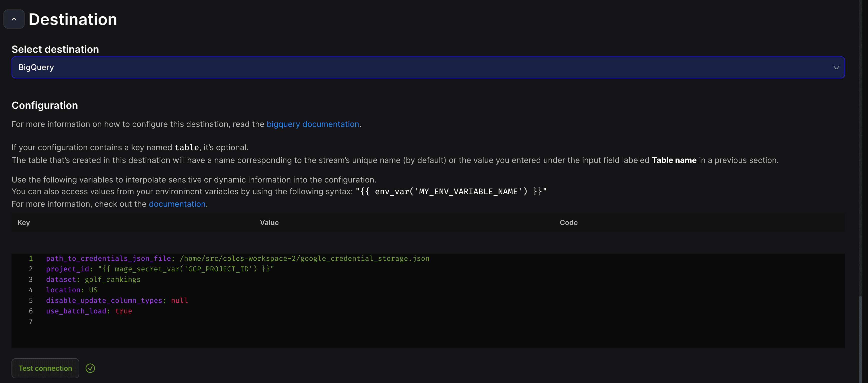Click the Configuration heading
Viewport: 868px width, 383px height.
click(45, 106)
